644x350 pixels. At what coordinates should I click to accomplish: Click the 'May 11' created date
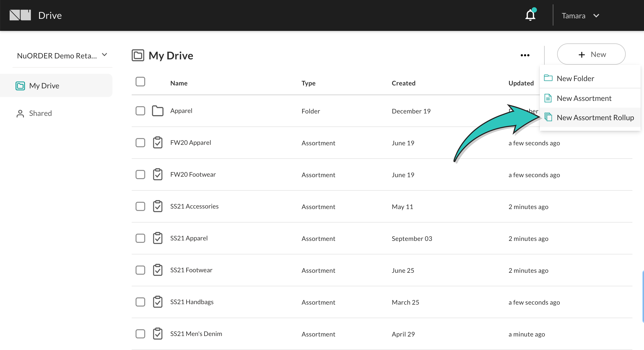click(402, 207)
